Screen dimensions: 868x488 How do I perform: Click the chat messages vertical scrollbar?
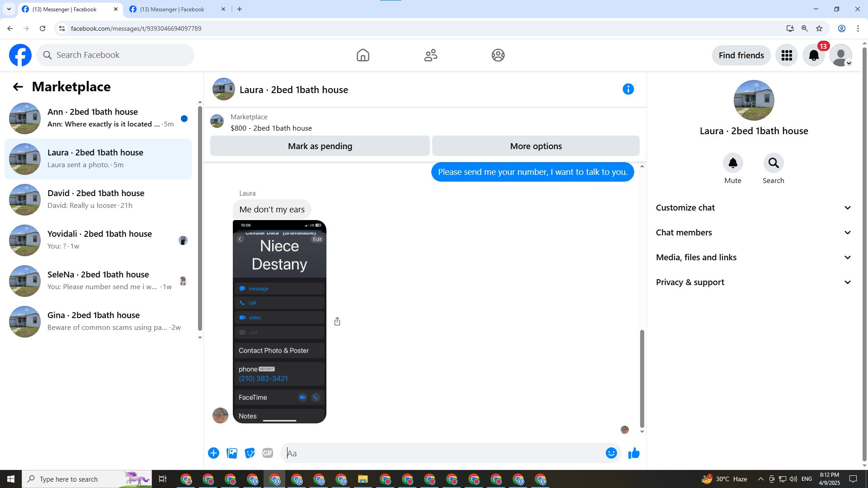coord(642,379)
